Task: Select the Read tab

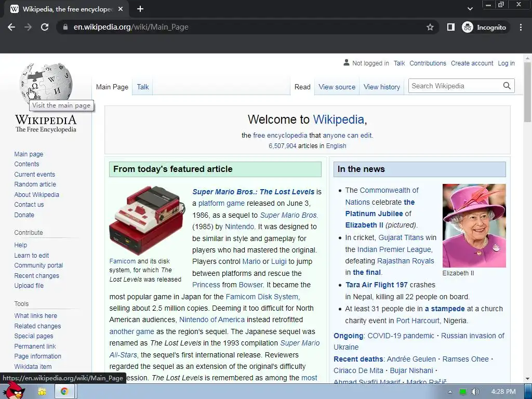Action: tap(302, 87)
